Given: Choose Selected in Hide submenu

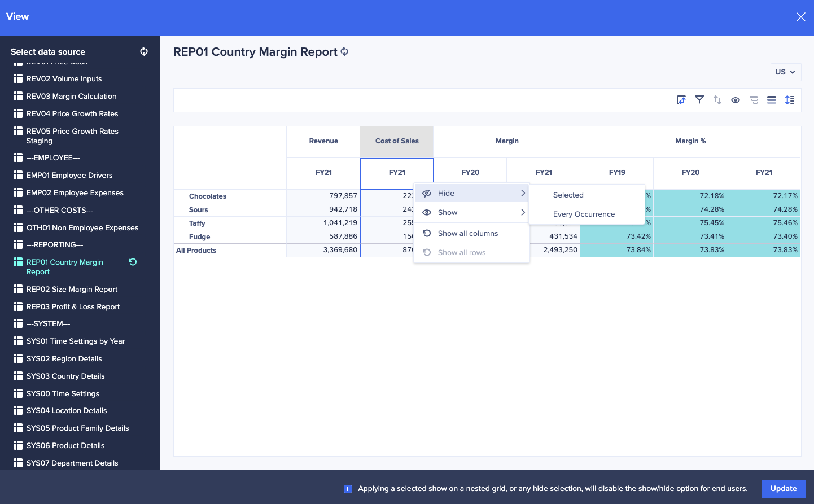Looking at the screenshot, I should 587,195.
